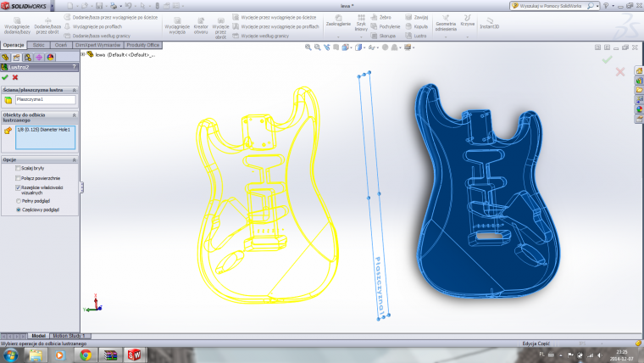Select the Żebro rib tool
Screen dimensions: 644x363
click(x=380, y=17)
